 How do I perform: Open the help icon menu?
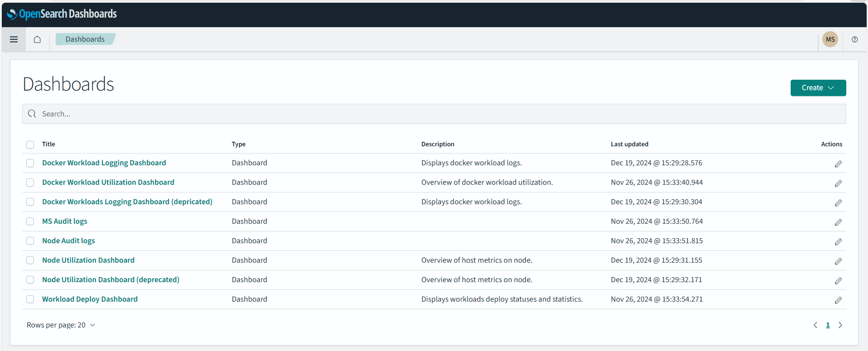854,39
